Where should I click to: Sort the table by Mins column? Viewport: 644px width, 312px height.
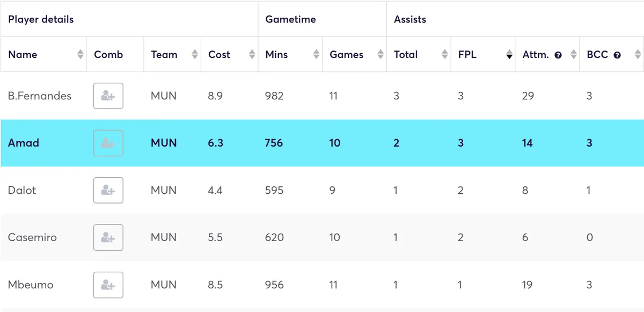(x=316, y=54)
